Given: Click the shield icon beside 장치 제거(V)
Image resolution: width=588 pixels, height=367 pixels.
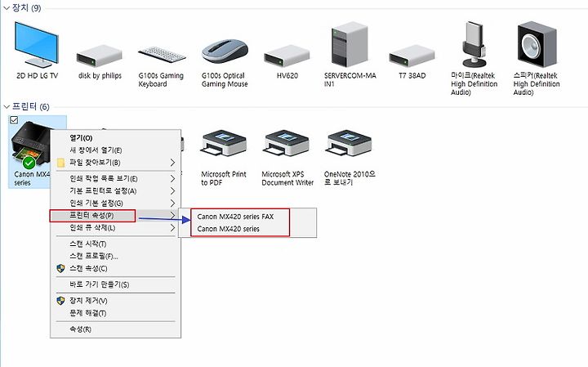Looking at the screenshot, I should coord(60,301).
